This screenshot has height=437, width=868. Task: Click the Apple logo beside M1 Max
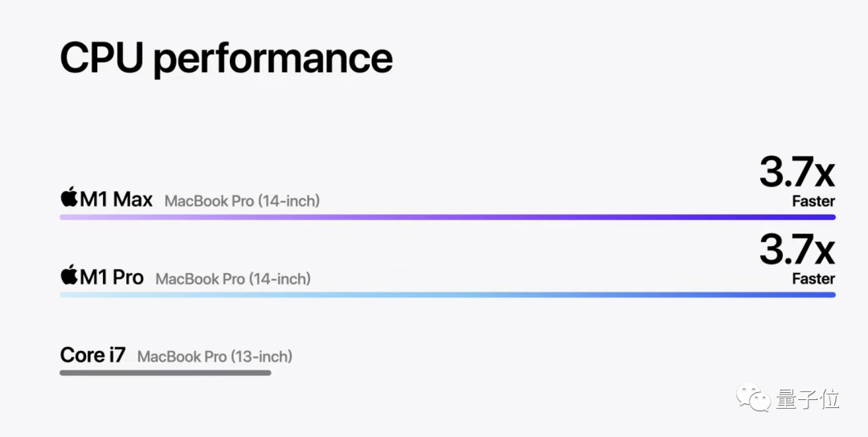(69, 198)
